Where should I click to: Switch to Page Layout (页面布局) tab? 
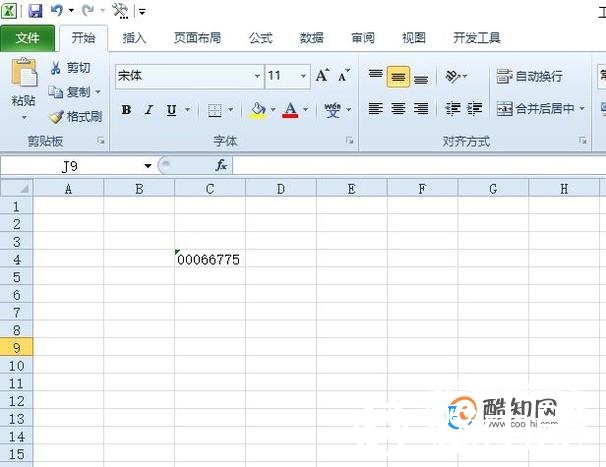197,38
